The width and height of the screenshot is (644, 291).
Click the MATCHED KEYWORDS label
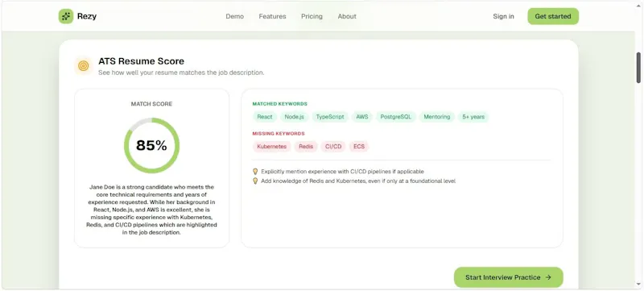pos(279,104)
